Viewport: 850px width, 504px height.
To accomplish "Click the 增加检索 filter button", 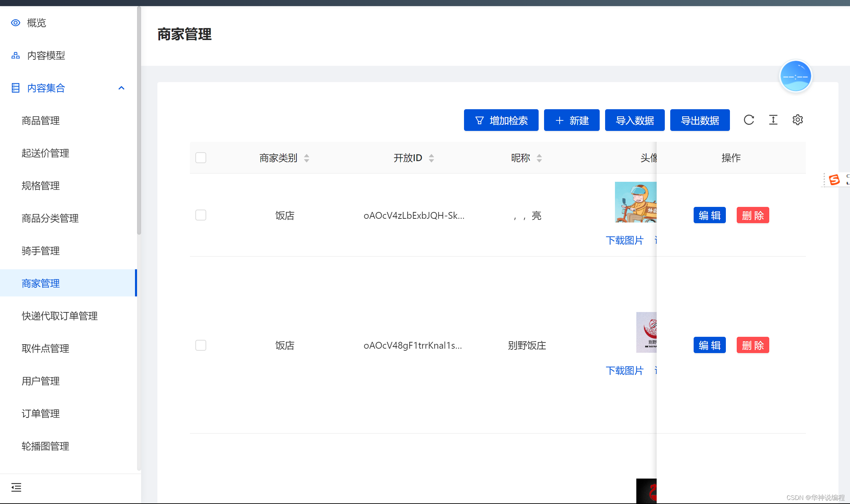I will pos(501,120).
